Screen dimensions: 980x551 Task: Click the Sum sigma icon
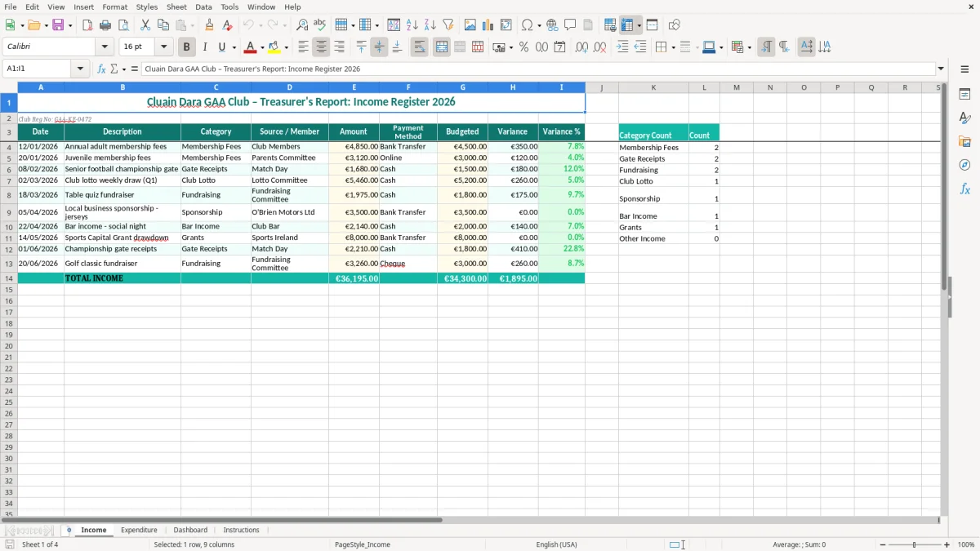click(114, 69)
